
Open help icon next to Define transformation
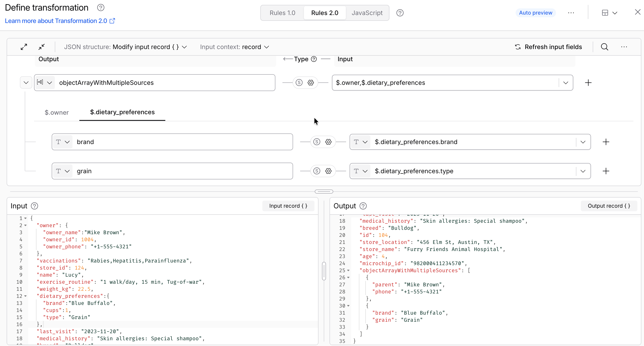coord(101,8)
